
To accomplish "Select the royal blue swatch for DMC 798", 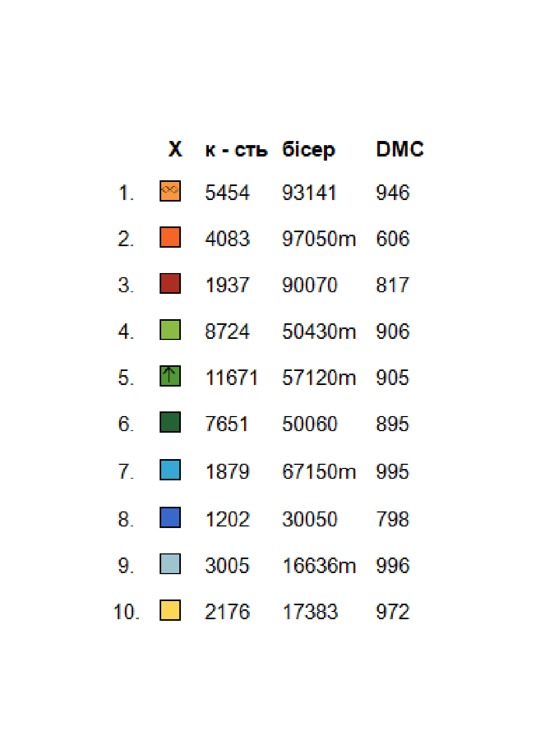I will 170,517.
